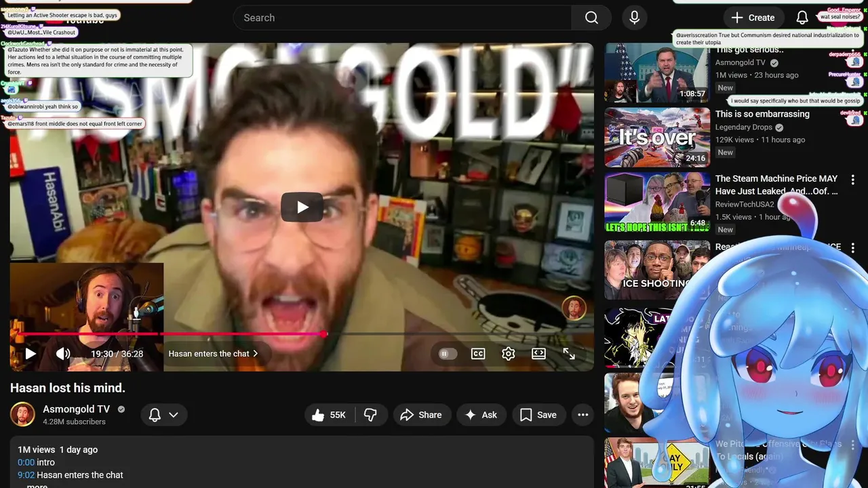Viewport: 868px width, 488px height.
Task: Click the video title 'Hasan lost his mind.'
Action: tap(68, 388)
